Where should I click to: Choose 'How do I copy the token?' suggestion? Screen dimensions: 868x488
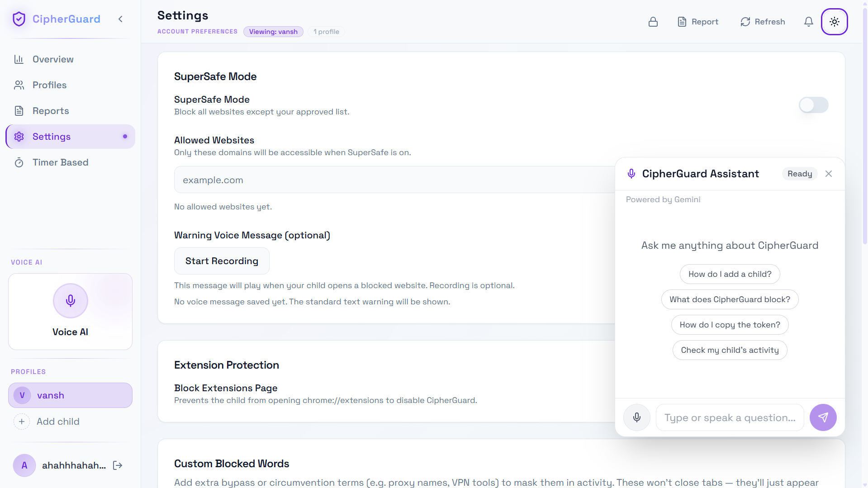(730, 325)
